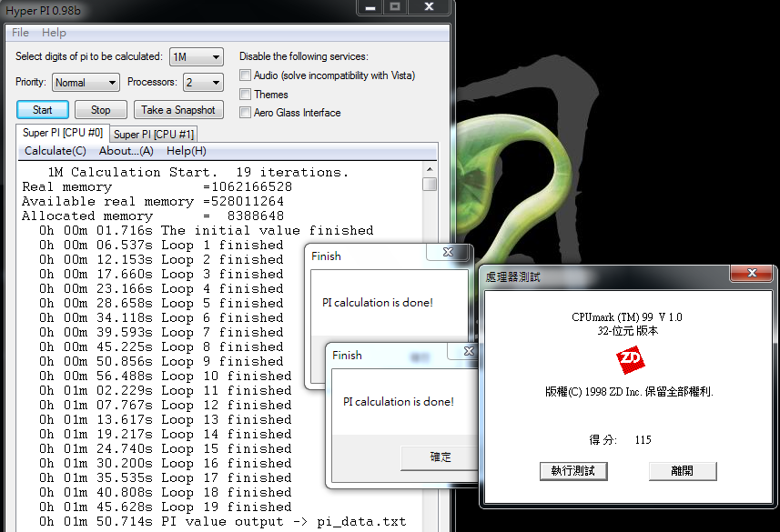Click the score value 115
The height and width of the screenshot is (532, 780).
643,439
